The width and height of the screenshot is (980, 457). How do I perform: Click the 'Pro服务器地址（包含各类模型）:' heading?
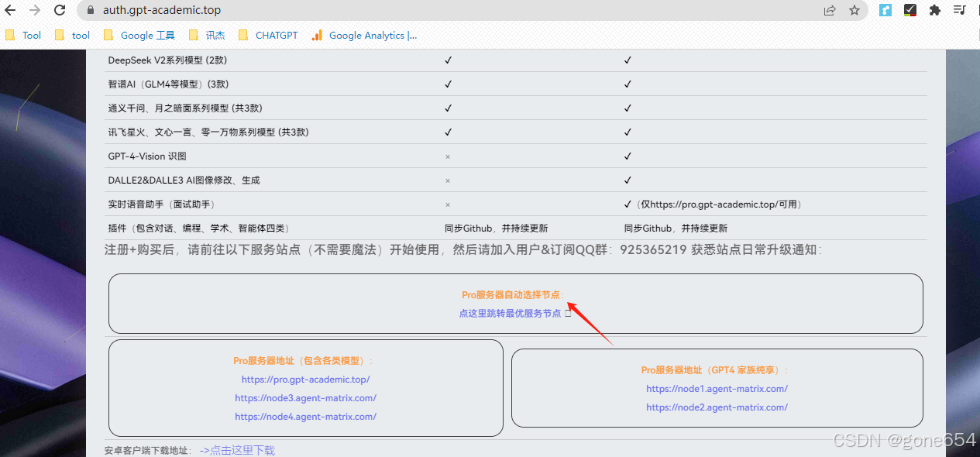click(x=304, y=361)
